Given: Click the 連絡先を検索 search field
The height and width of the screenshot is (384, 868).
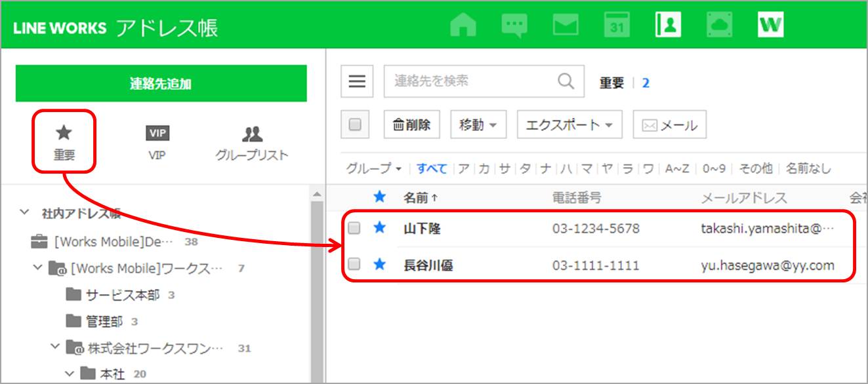Looking at the screenshot, I should pyautogui.click(x=469, y=81).
